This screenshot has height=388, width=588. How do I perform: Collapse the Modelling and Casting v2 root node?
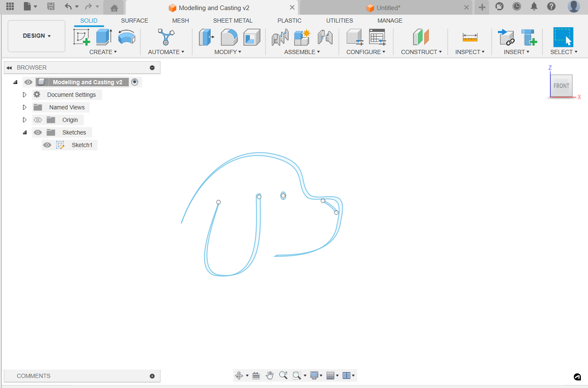coord(15,82)
